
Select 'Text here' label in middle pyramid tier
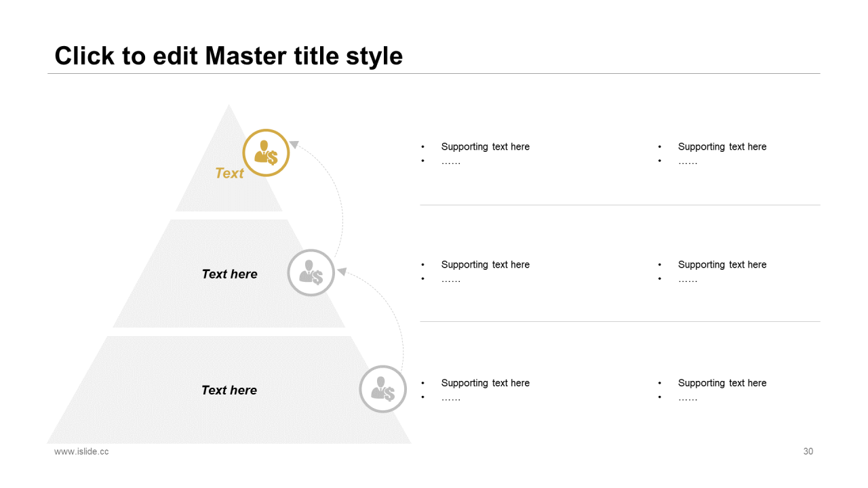tap(229, 274)
